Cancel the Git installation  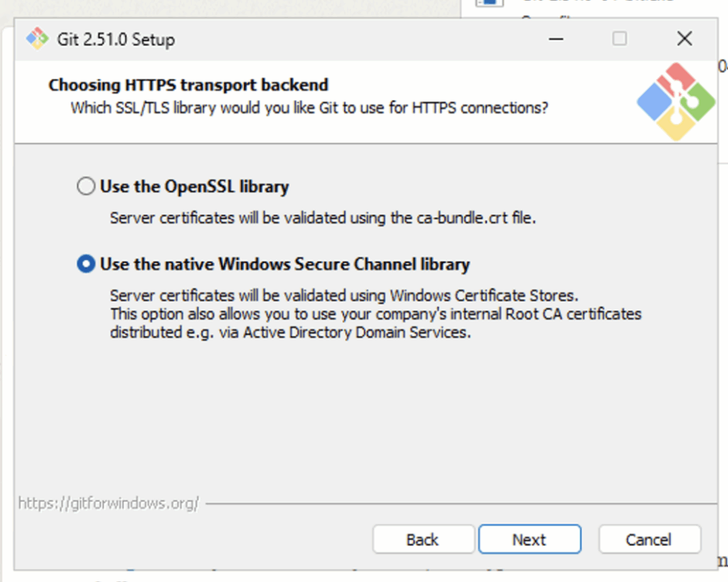648,539
